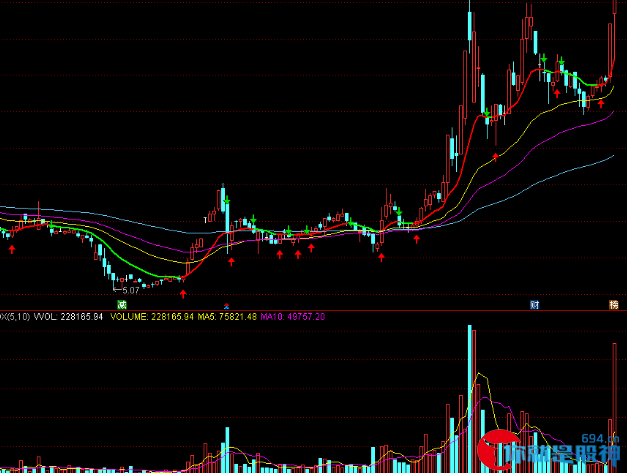Click the tallest cyan volume bar
Image resolution: width=627 pixels, height=473 pixels.
point(470,399)
